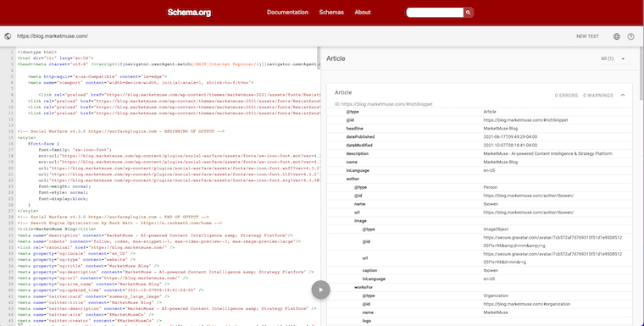Viewport: 644px width, 326px height.
Task: Click the datePublished value 2021-06-17
Action: point(510,136)
